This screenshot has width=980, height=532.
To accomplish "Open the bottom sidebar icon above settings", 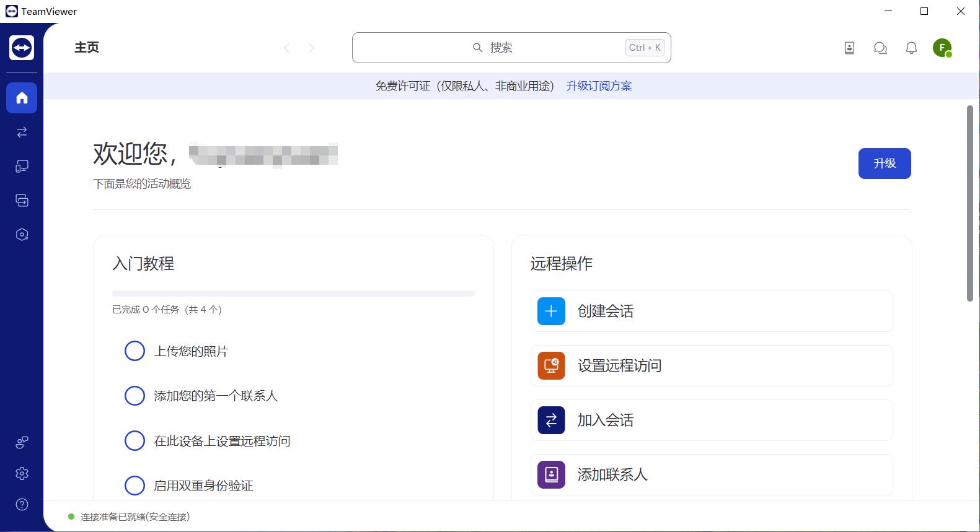I will click(x=22, y=442).
